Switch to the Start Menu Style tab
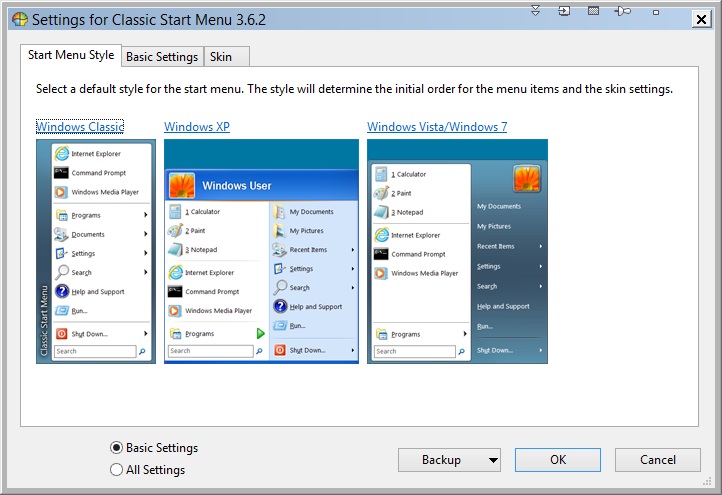The height and width of the screenshot is (495, 722). coord(71,55)
